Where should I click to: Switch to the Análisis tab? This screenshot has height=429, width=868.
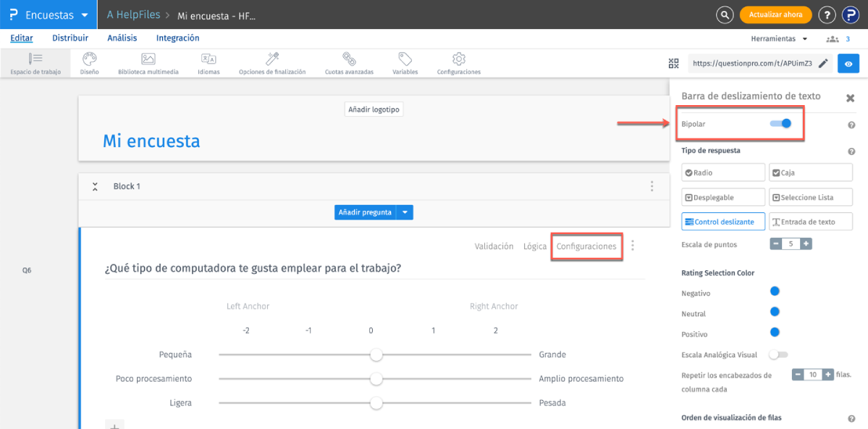(122, 38)
